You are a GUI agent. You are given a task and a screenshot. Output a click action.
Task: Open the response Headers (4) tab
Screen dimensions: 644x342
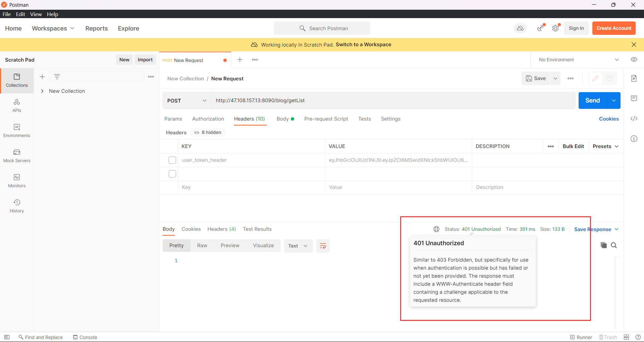point(222,229)
